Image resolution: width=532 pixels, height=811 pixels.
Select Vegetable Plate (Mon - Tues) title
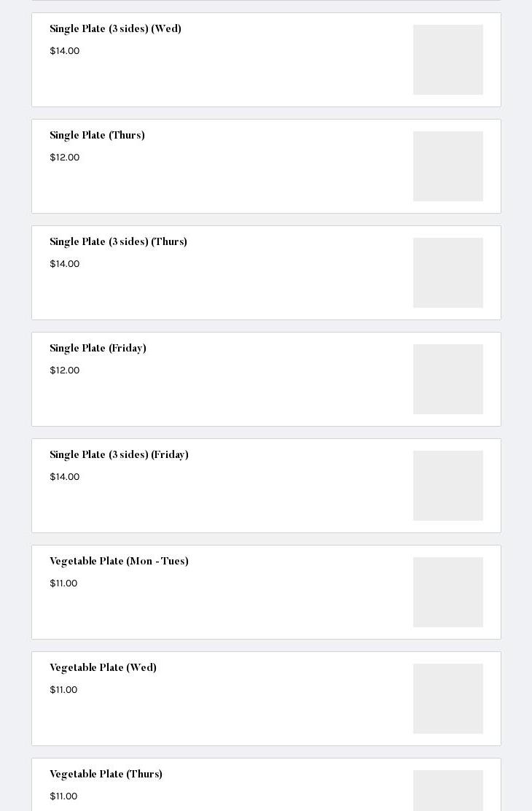point(119,562)
